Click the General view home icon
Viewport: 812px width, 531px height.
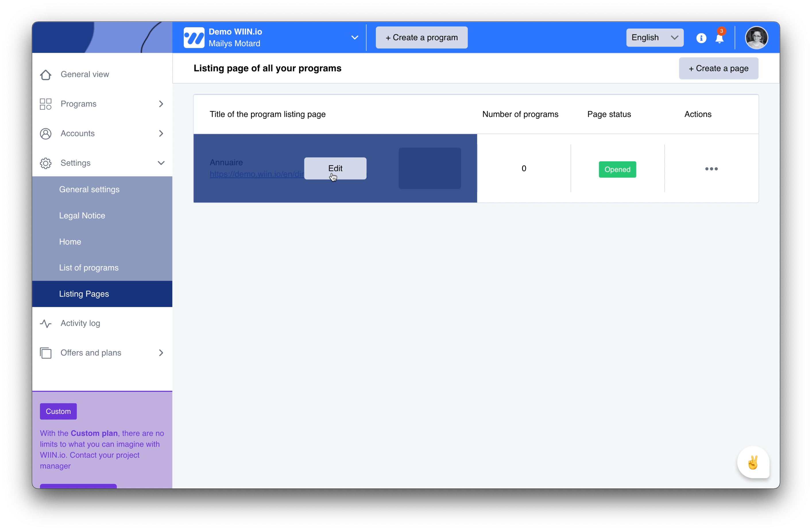45,74
